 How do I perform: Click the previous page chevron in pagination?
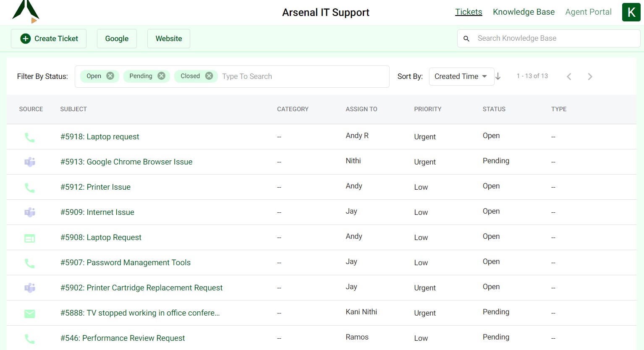point(569,76)
